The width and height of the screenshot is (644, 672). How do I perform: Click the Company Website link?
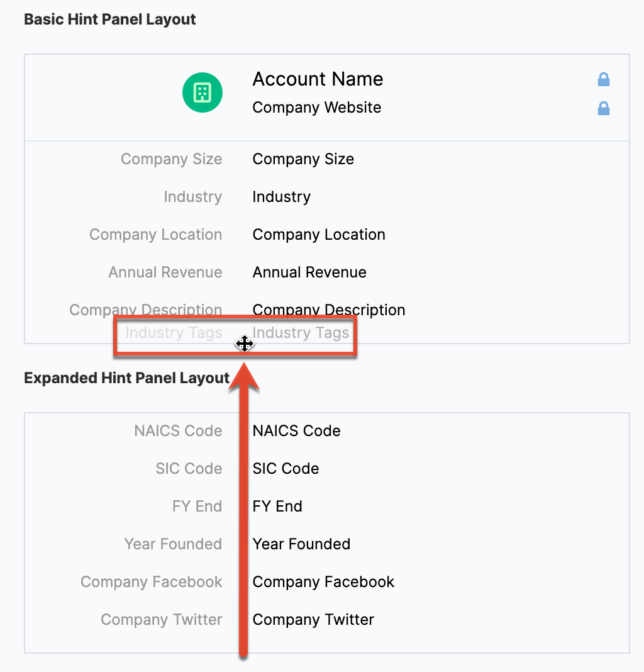tap(316, 108)
